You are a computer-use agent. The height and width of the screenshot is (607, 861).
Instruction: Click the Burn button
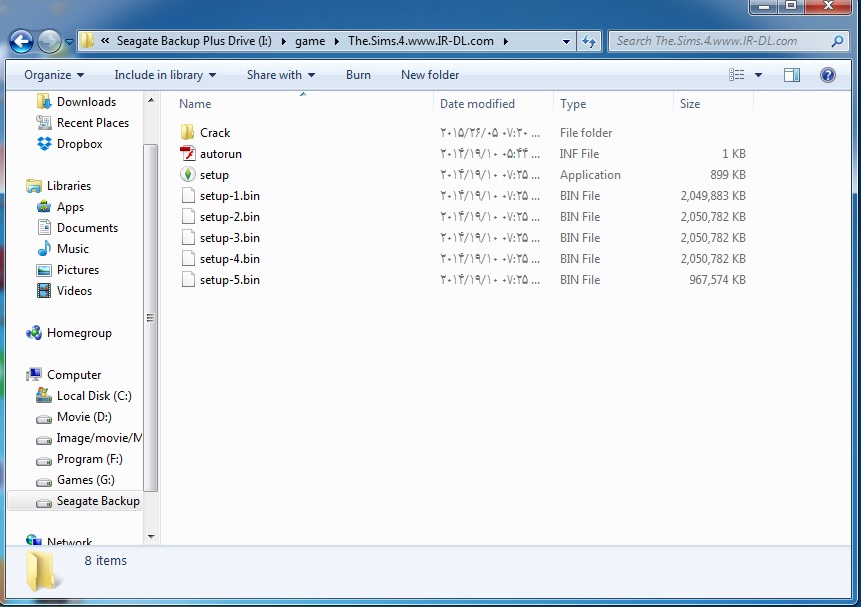click(358, 75)
